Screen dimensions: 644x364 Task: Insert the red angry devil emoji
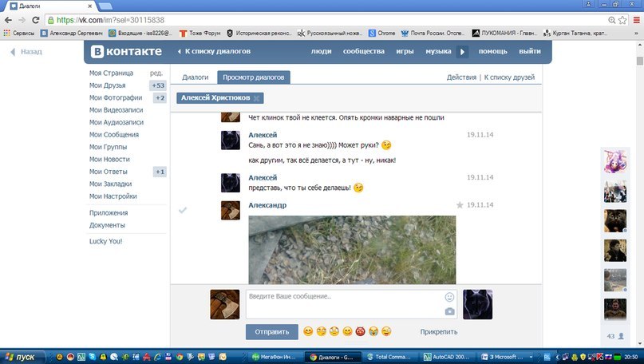[x=360, y=331]
